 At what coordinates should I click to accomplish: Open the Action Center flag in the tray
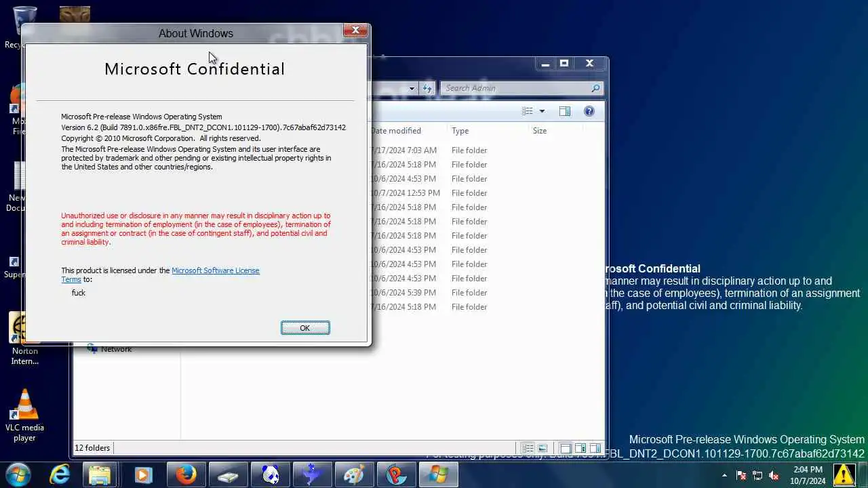741,475
